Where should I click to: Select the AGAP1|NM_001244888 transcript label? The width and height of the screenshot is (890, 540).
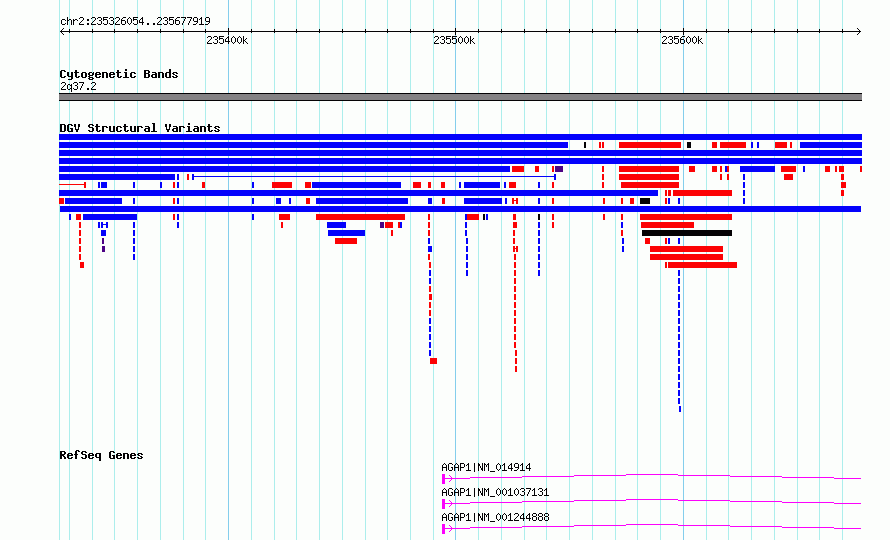point(496,517)
